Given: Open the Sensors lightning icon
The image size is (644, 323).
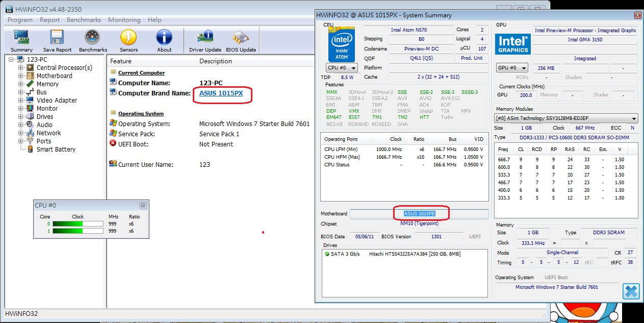Looking at the screenshot, I should click(128, 38).
